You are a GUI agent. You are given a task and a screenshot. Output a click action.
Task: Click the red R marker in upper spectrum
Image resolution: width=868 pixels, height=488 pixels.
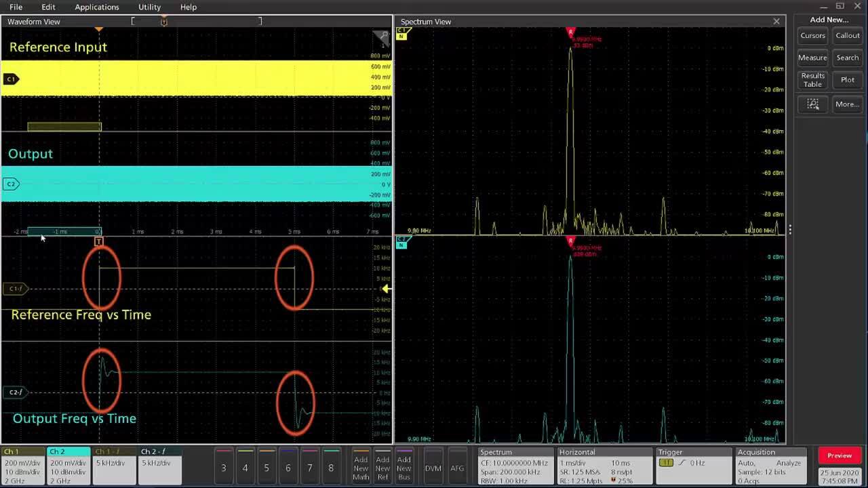pyautogui.click(x=570, y=32)
